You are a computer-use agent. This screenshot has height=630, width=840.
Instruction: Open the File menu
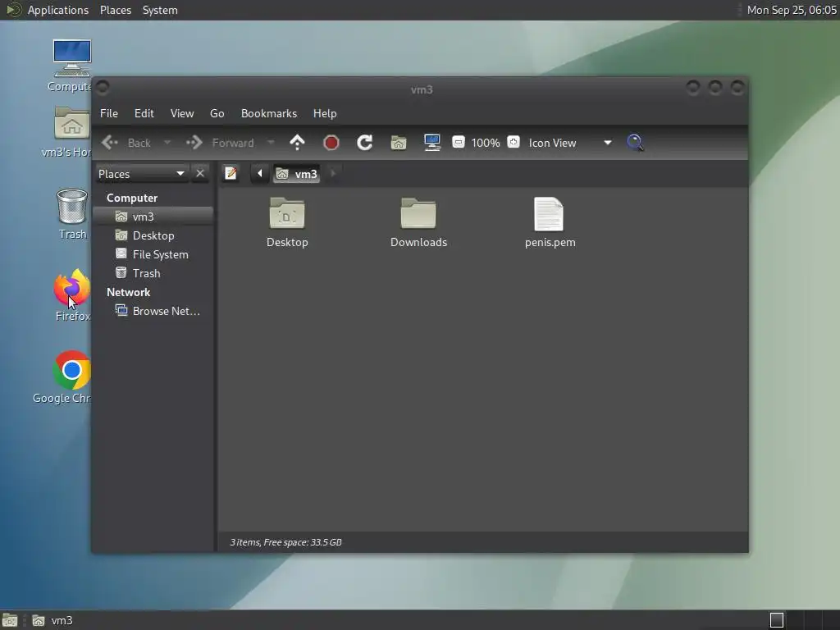tap(109, 113)
